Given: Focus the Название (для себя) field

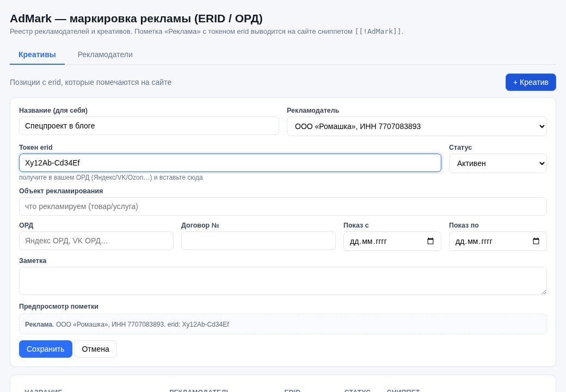Looking at the screenshot, I should (x=149, y=126).
